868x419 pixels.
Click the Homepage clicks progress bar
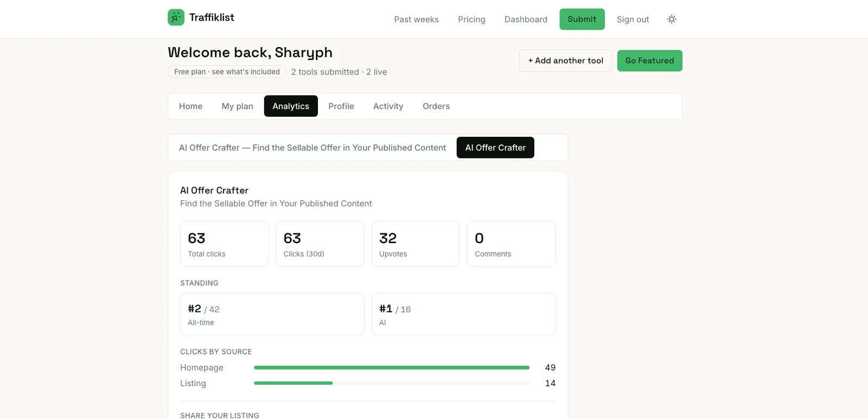coord(392,367)
